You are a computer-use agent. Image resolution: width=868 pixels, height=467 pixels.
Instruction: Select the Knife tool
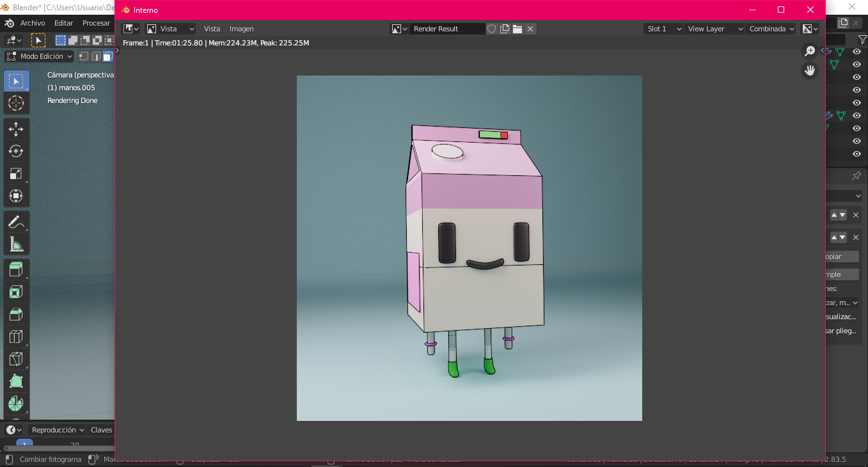point(16,359)
